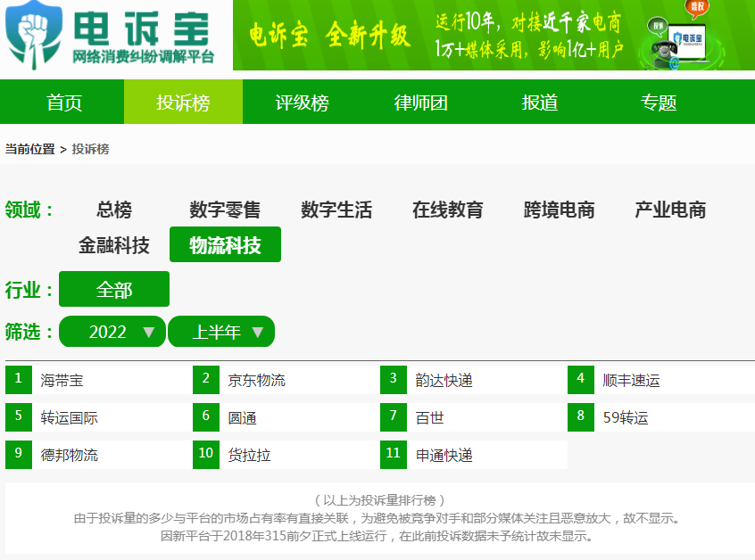Viewport: 755px width, 560px height.
Task: Open rank 5 entry 转运国际
Action: (x=70, y=417)
